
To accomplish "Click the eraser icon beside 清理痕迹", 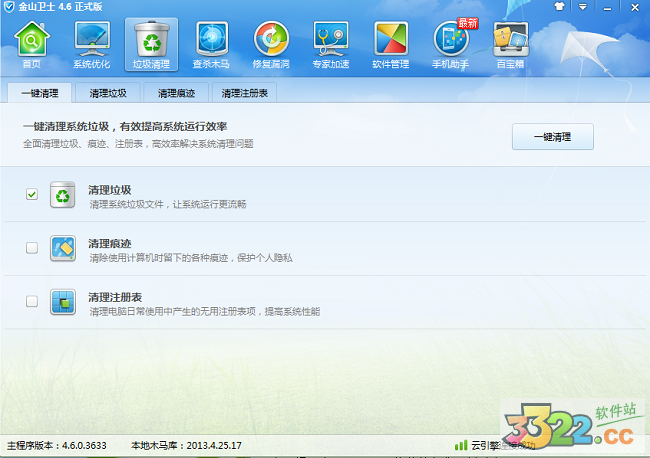I will (x=63, y=248).
